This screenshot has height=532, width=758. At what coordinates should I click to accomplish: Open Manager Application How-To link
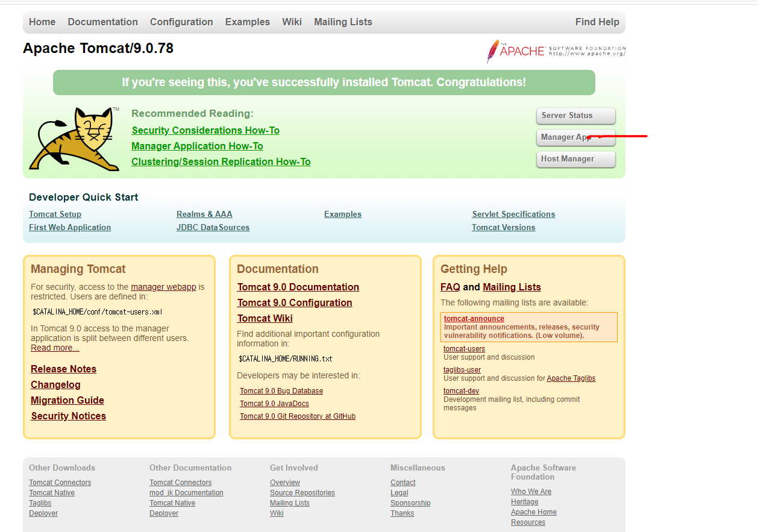pyautogui.click(x=197, y=146)
